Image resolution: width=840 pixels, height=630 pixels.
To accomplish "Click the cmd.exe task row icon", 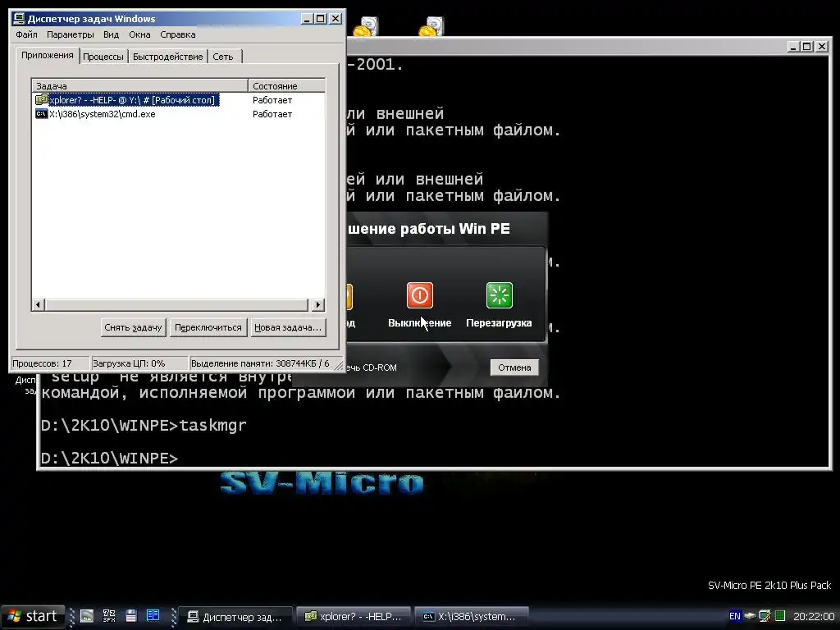I will (41, 114).
